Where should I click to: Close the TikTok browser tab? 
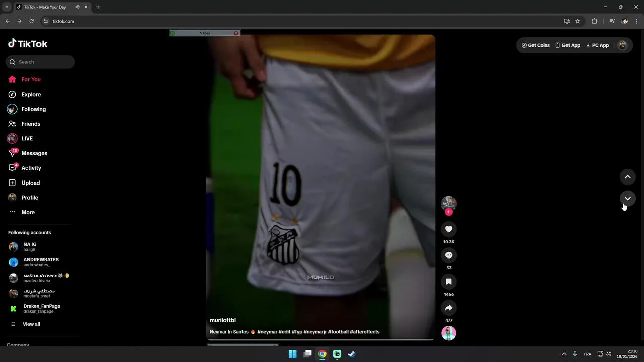[x=86, y=7]
